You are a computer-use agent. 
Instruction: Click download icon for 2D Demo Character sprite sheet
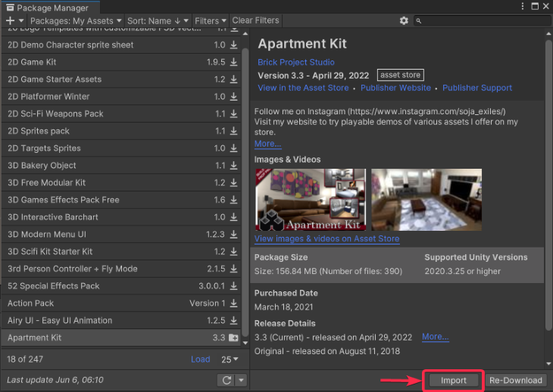point(233,45)
